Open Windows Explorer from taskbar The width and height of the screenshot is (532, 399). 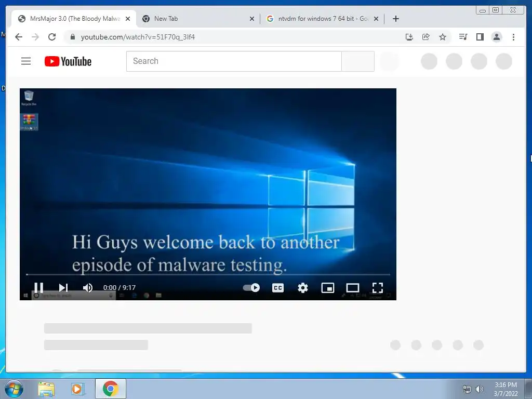pos(46,389)
